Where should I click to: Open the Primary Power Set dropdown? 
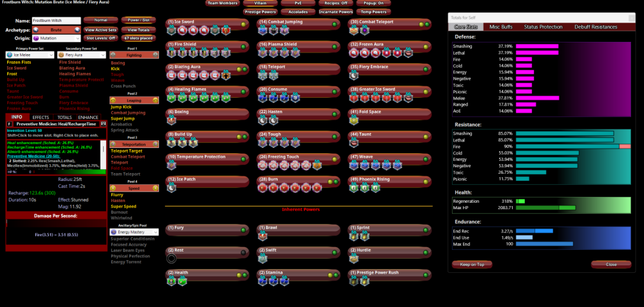(31, 55)
